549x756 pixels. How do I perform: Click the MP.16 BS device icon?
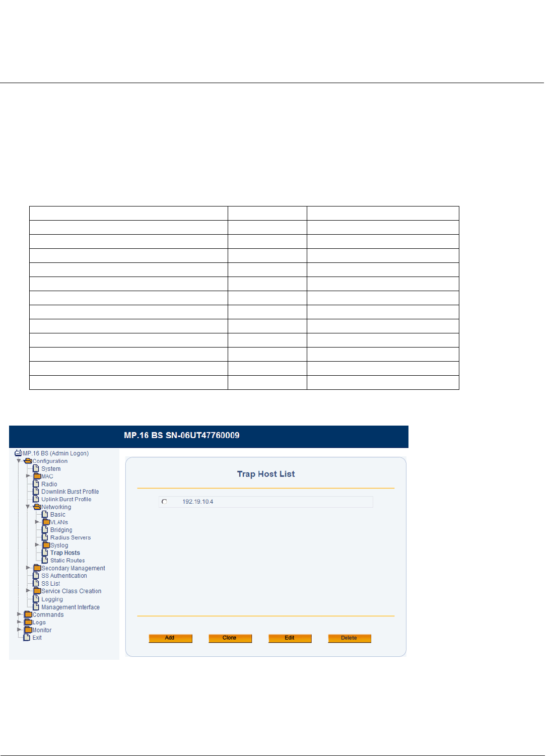pyautogui.click(x=19, y=453)
